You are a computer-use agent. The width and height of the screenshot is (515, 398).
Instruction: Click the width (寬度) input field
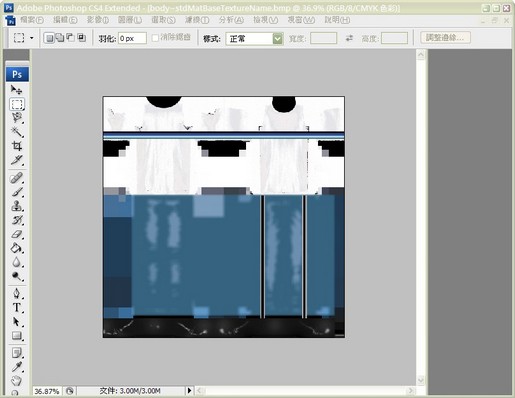coord(323,38)
